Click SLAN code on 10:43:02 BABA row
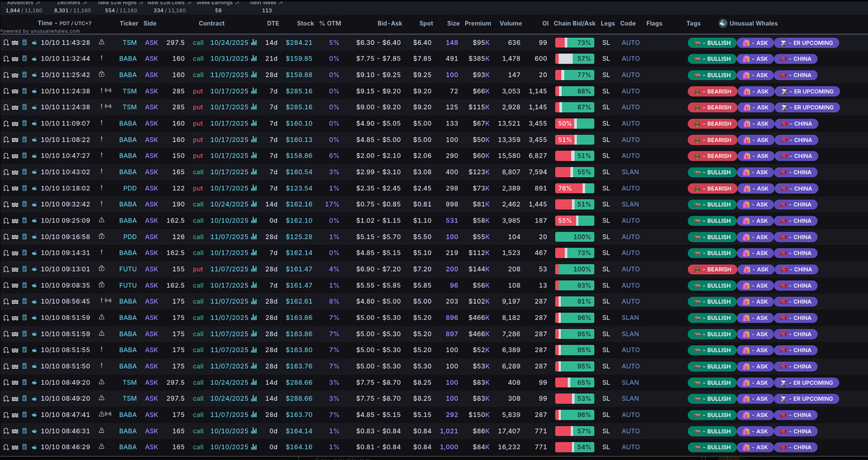This screenshot has width=868, height=460. tap(630, 172)
